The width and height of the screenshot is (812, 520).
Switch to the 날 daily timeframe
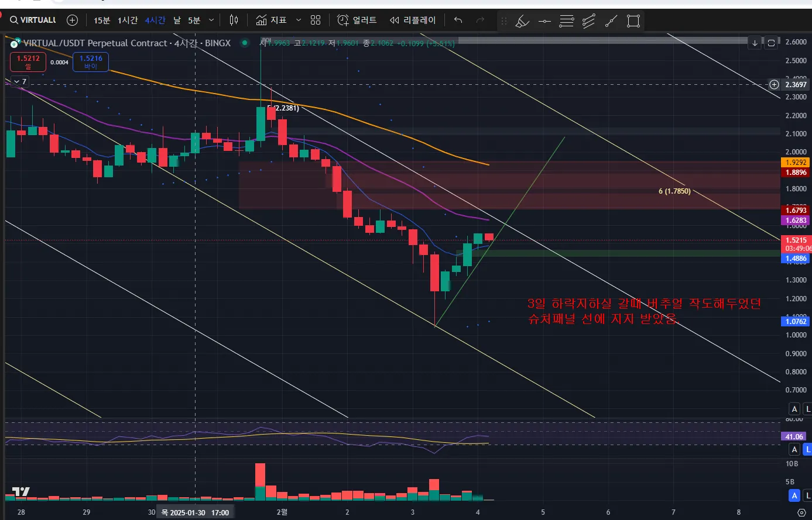click(177, 20)
